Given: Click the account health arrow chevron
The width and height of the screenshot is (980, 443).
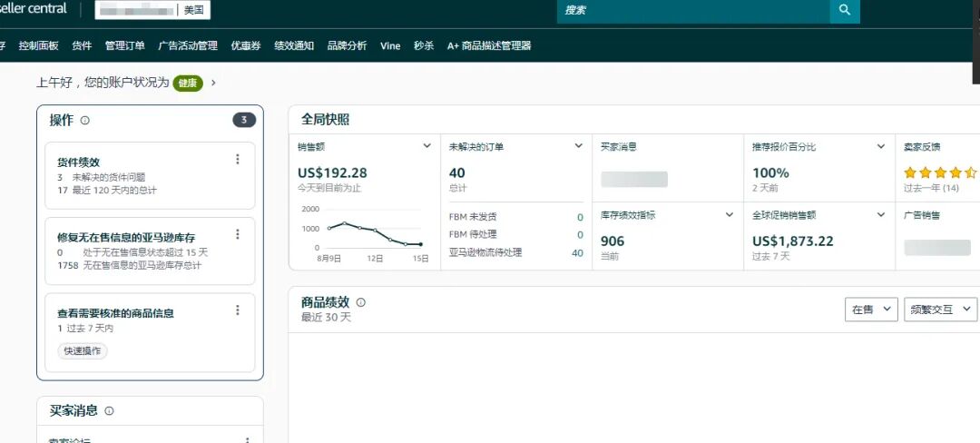Looking at the screenshot, I should click(x=213, y=83).
